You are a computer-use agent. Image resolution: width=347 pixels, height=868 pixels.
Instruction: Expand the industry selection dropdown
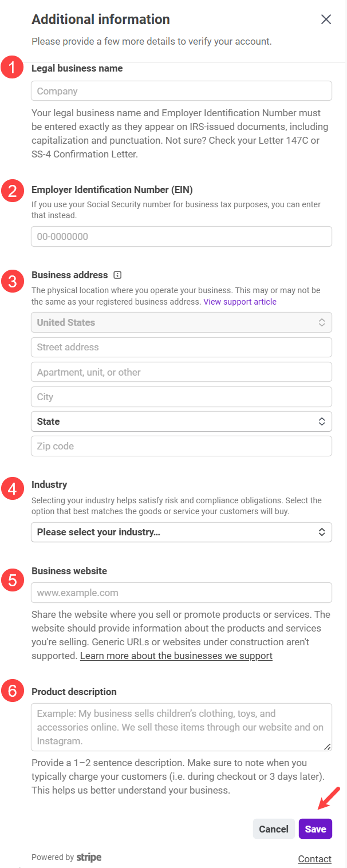(x=181, y=532)
